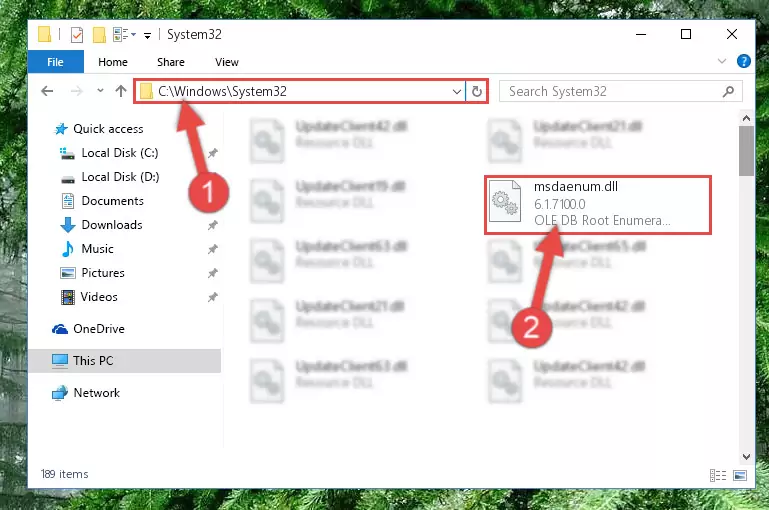769x510 pixels.
Task: Click the Properties checkmark icon in title bar
Action: tap(77, 35)
